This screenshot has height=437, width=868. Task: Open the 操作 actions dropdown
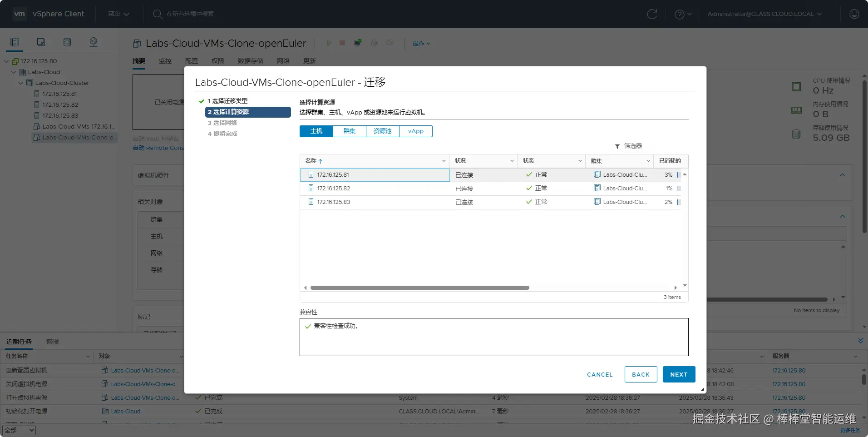pyautogui.click(x=421, y=44)
